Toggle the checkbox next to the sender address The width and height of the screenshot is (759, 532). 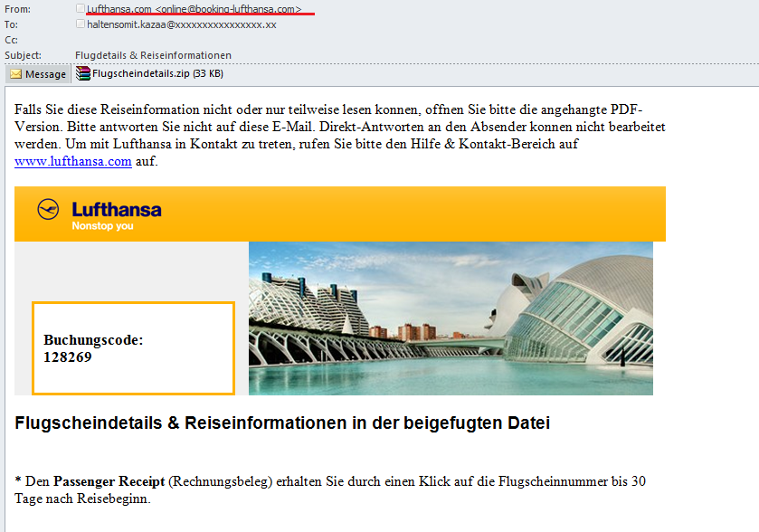(81, 8)
